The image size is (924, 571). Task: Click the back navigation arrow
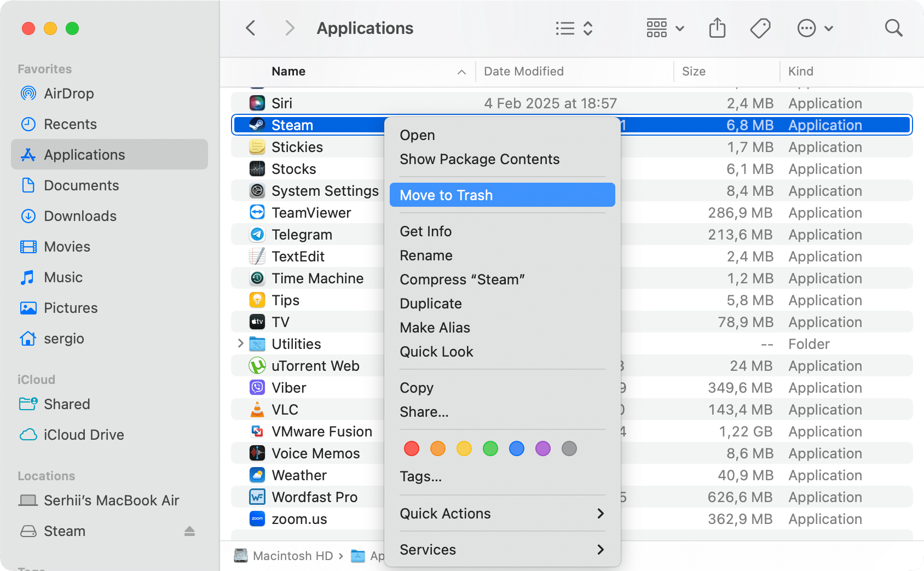[x=250, y=27]
